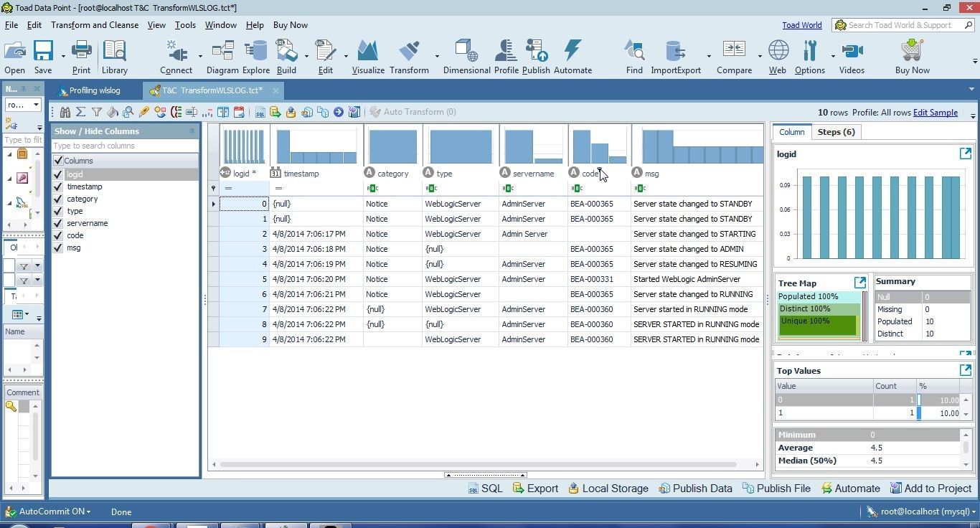Click the data grid horizontal scrollbar
This screenshot has width=980, height=528.
[x=479, y=464]
